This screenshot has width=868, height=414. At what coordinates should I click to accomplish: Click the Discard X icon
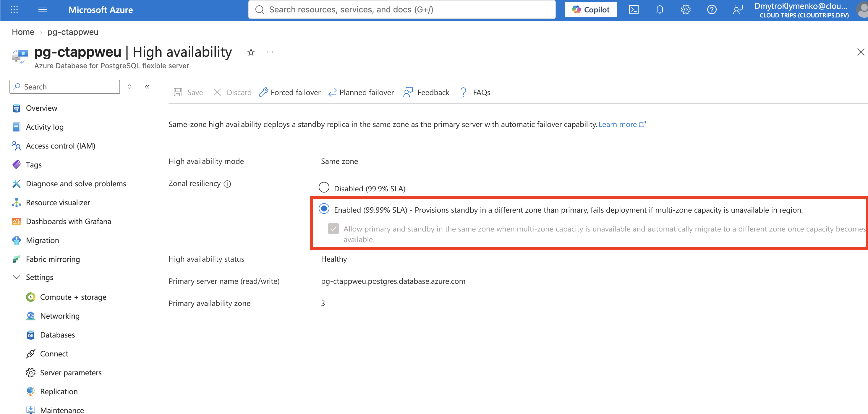click(x=217, y=92)
